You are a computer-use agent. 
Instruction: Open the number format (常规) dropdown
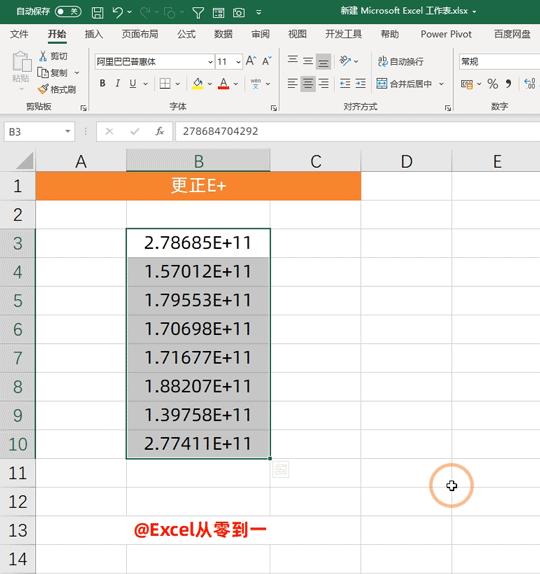(x=499, y=62)
